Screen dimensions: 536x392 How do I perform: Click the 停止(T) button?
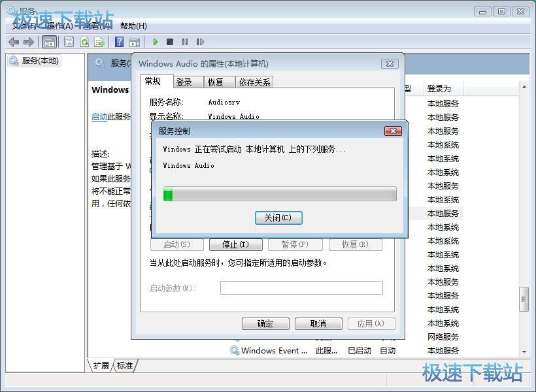236,244
